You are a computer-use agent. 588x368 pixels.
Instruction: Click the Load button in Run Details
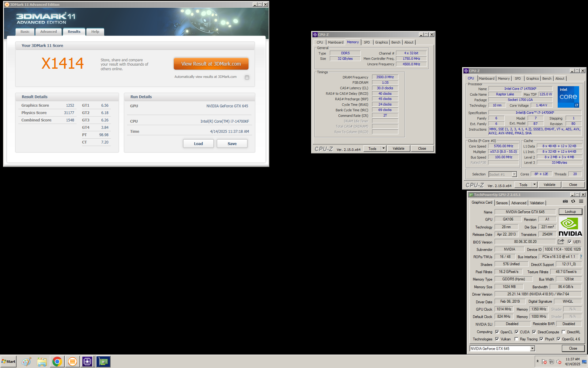[198, 144]
